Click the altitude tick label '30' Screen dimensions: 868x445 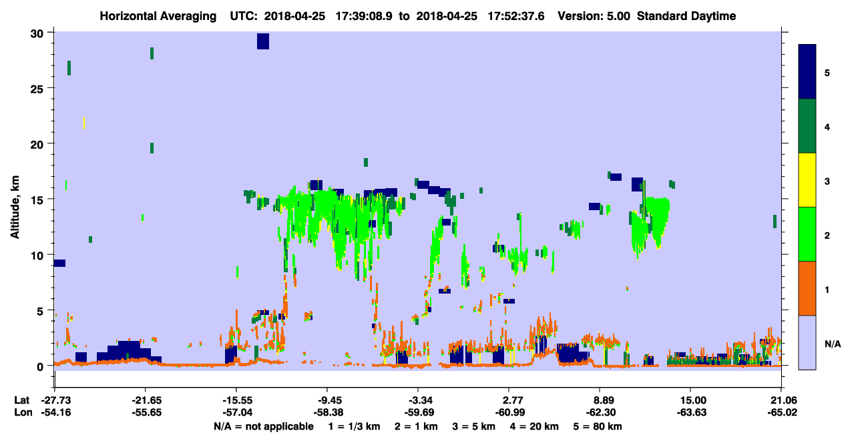[39, 33]
